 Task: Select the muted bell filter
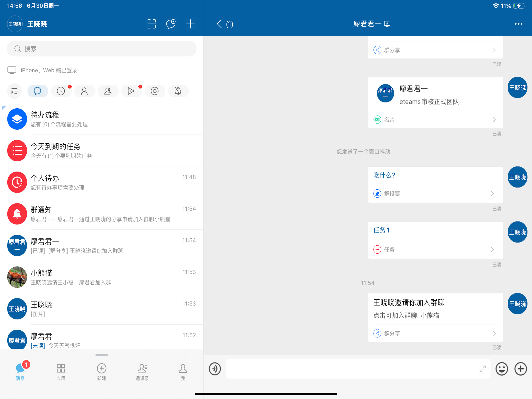click(178, 91)
